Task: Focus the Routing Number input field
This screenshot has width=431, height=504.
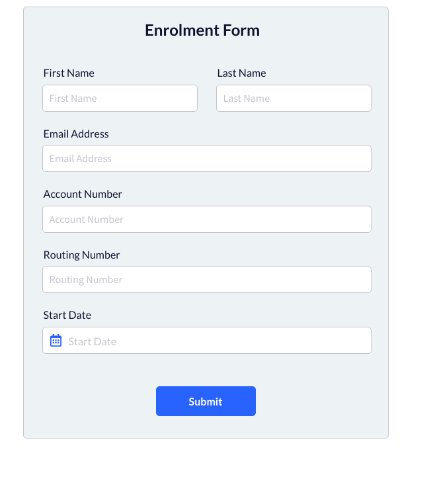Action: pyautogui.click(x=206, y=280)
